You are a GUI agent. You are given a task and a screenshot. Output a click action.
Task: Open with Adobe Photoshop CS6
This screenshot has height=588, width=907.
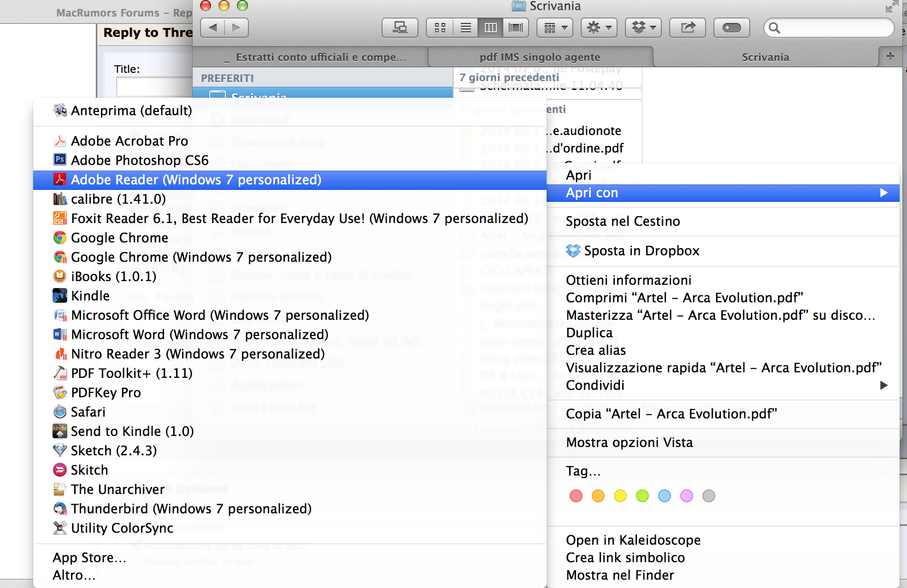[290, 160]
